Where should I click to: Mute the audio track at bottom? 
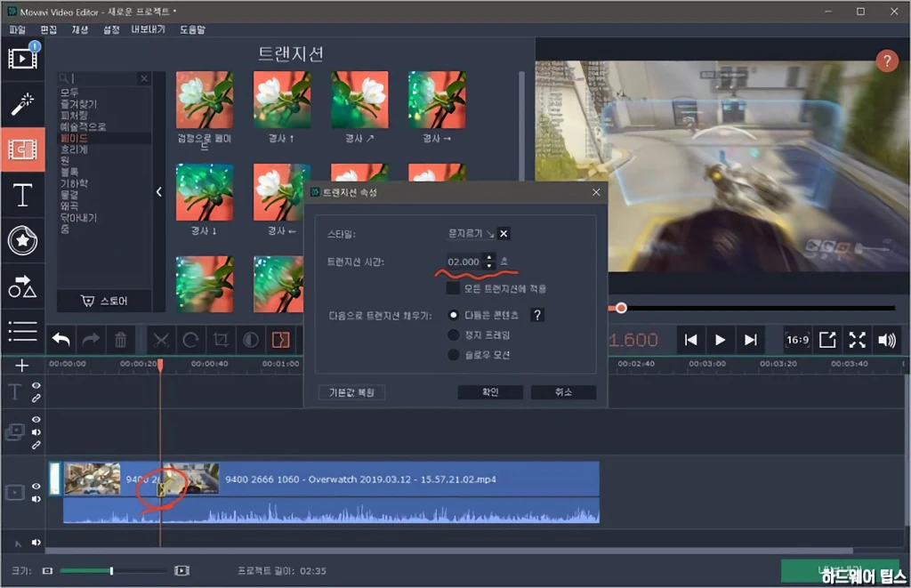pos(36,542)
